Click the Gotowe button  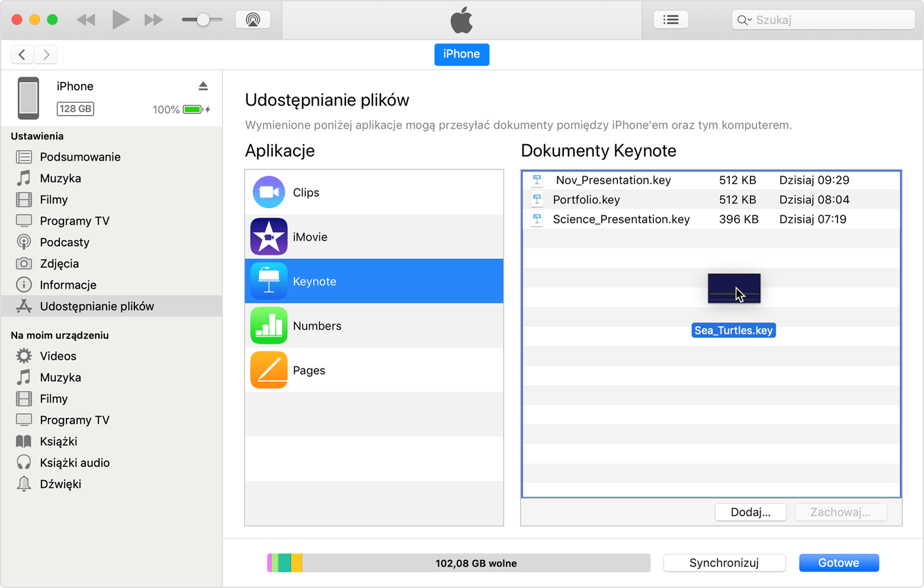[839, 563]
